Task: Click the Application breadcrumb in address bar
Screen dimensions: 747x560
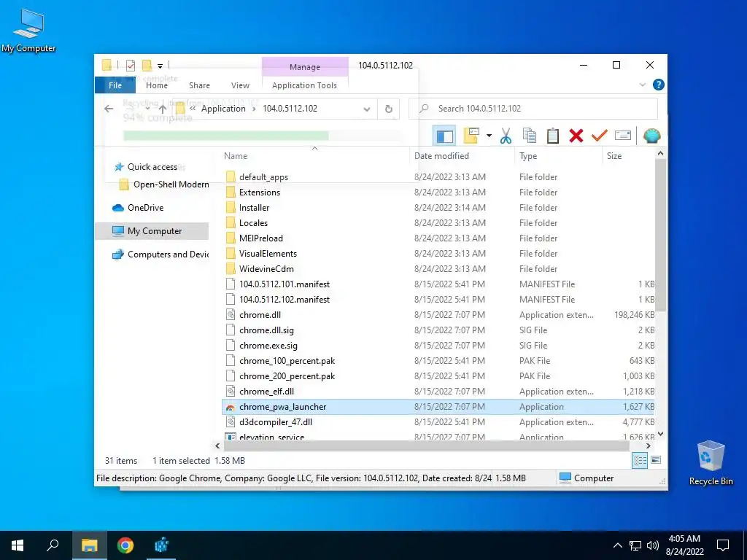Action: coord(223,109)
